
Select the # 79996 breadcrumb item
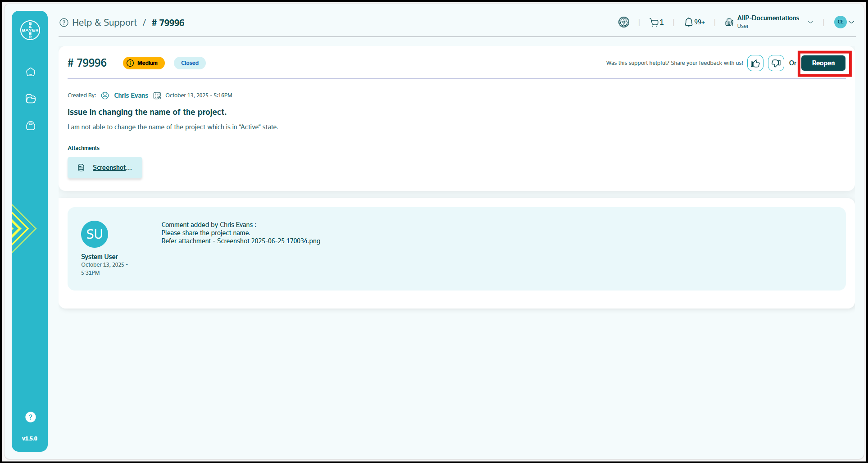pos(168,22)
